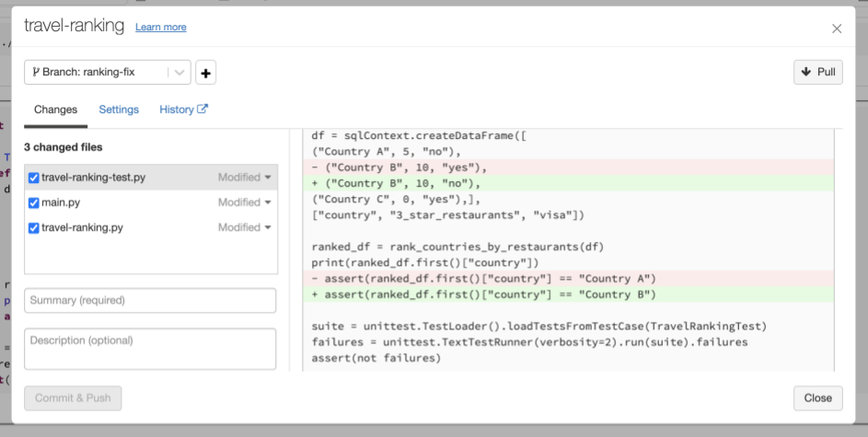Expand Modified menu for travel-ranking.py
The width and height of the screenshot is (868, 437).
(244, 227)
